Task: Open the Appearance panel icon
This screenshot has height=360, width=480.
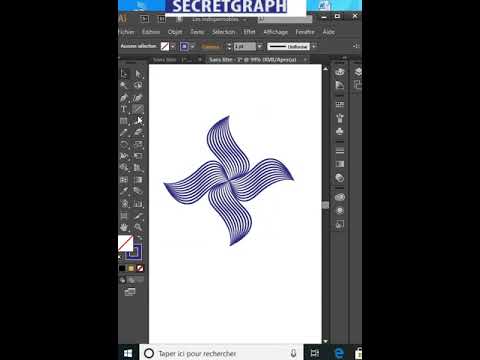Action: (340, 211)
